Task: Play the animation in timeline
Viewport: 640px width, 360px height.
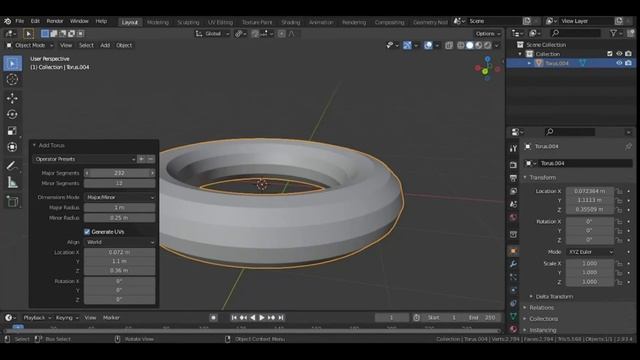Action: pyautogui.click(x=262, y=318)
